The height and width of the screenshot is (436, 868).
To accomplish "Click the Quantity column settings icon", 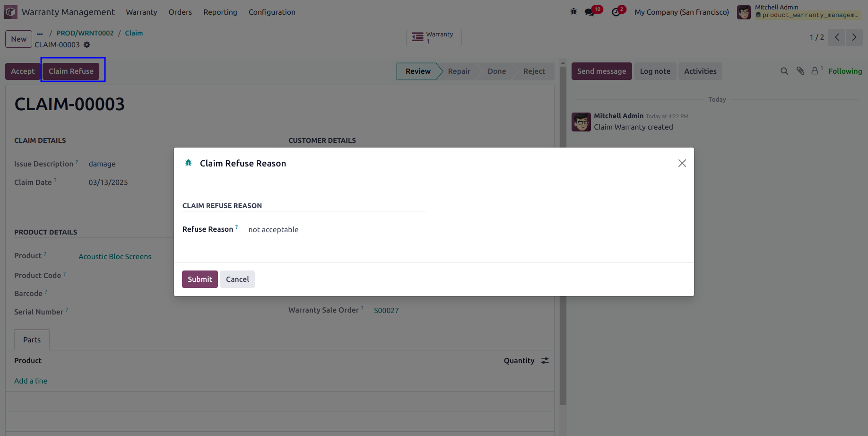I will [545, 360].
